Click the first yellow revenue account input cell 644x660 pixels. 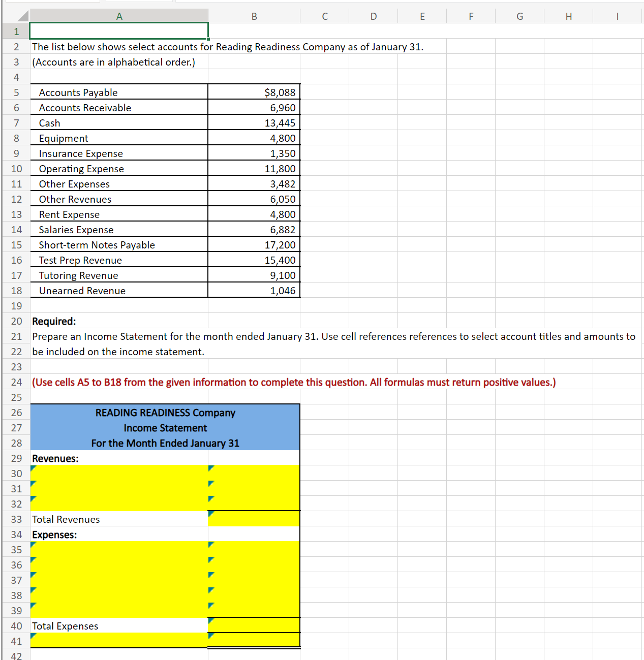point(119,473)
